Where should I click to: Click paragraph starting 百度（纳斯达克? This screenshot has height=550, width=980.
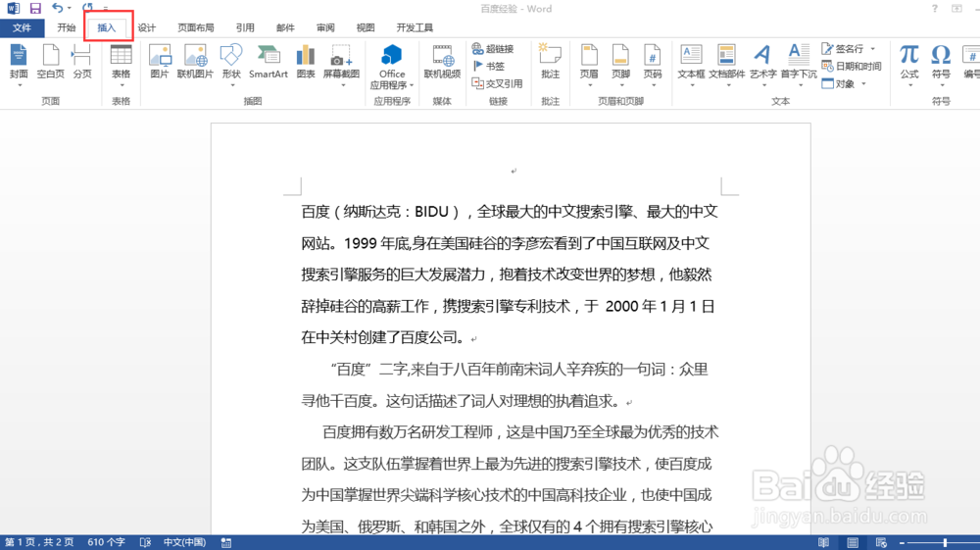pyautogui.click(x=510, y=275)
